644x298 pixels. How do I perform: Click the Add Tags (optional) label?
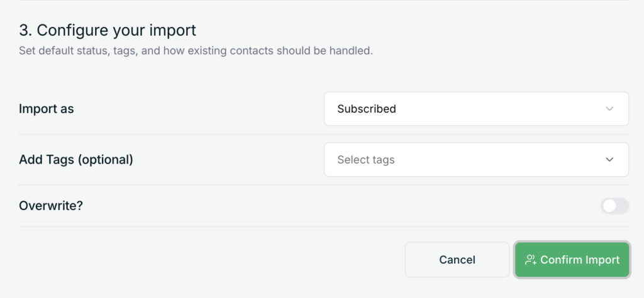(x=76, y=160)
